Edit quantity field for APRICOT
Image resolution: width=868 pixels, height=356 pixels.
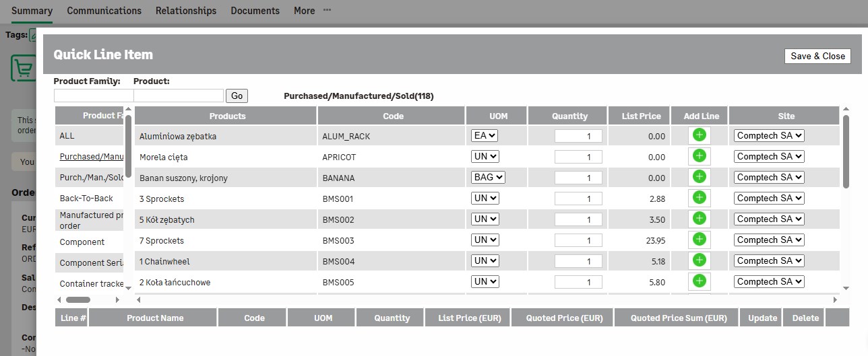coord(578,157)
